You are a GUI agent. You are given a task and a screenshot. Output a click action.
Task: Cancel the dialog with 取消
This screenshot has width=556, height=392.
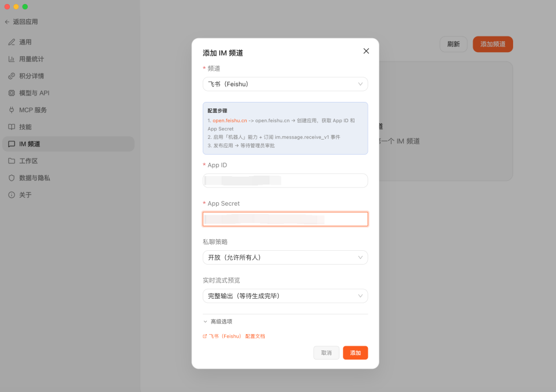[x=326, y=353]
